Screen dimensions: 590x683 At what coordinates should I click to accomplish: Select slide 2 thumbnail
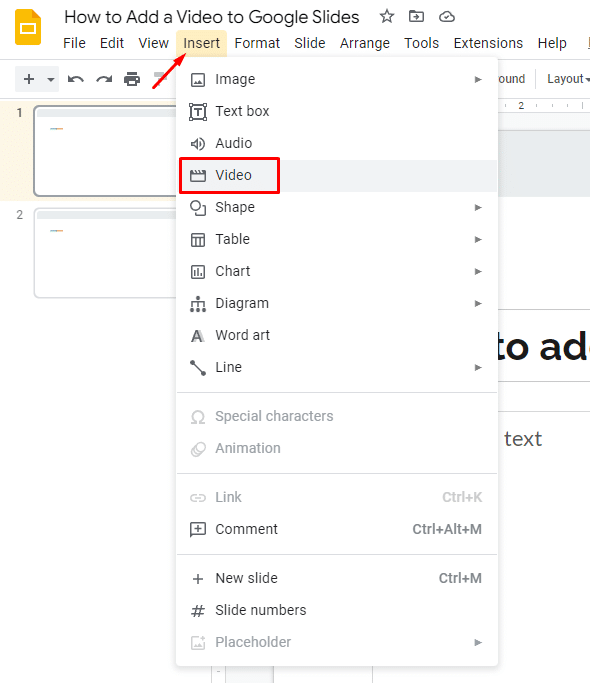pos(105,253)
